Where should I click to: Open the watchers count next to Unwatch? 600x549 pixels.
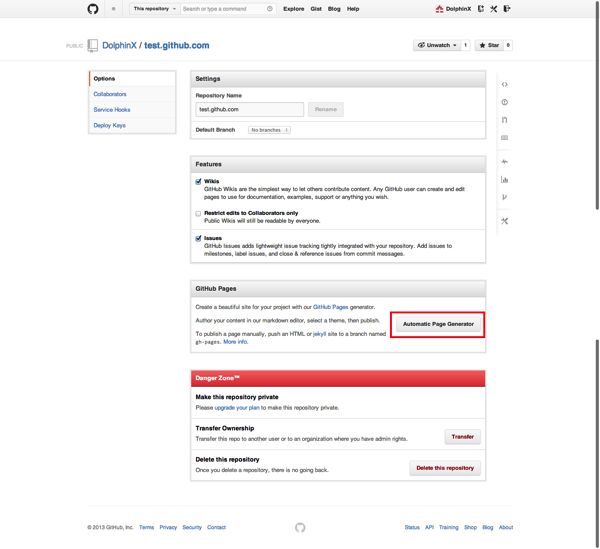(465, 45)
